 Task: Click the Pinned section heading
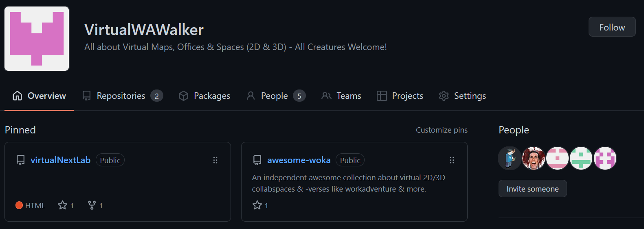pyautogui.click(x=20, y=130)
